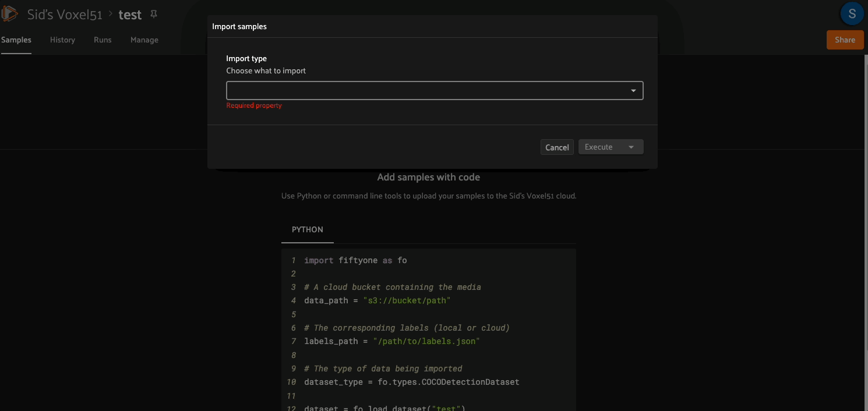Image resolution: width=868 pixels, height=411 pixels.
Task: Click the Voxel51 logo icon
Action: pos(10,14)
